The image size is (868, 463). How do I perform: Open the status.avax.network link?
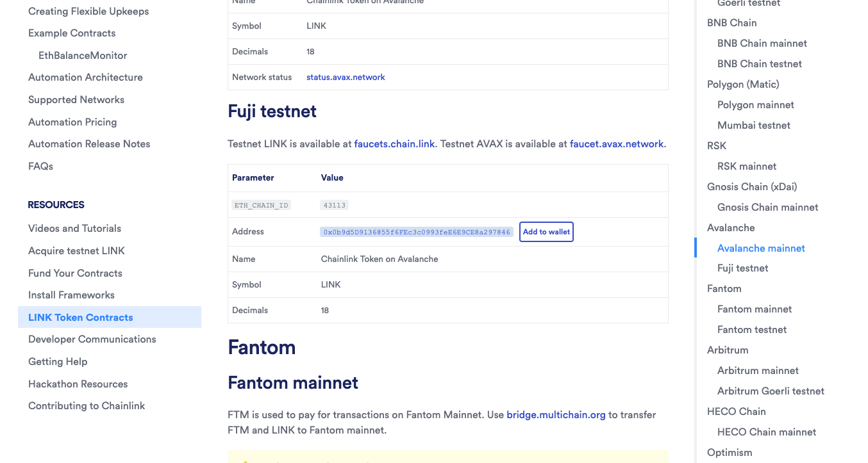point(346,77)
